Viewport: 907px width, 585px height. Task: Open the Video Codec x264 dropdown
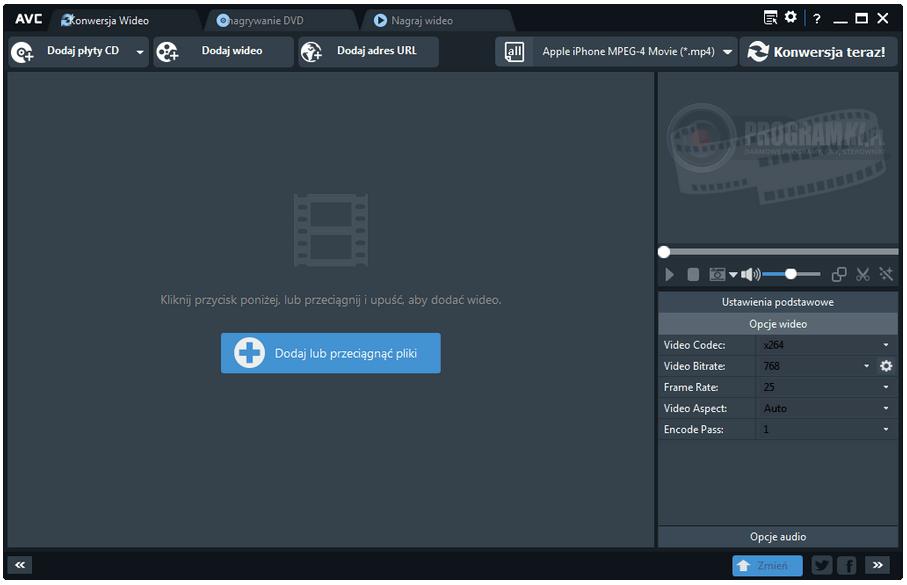(x=827, y=345)
